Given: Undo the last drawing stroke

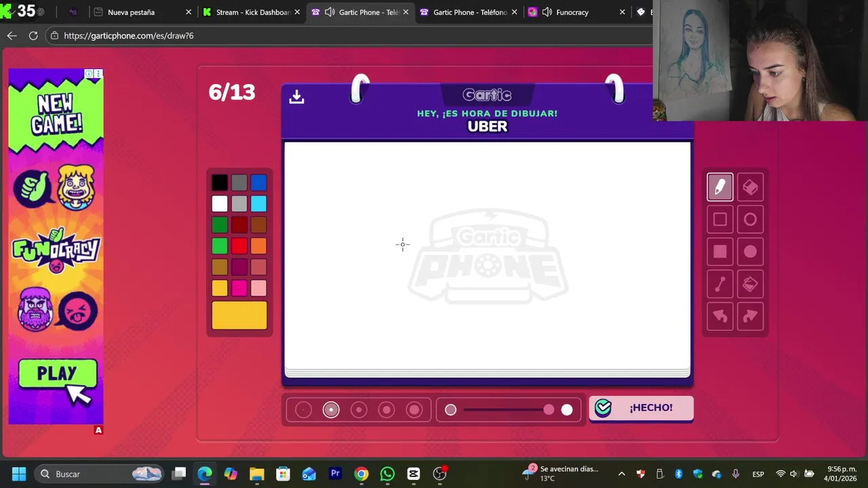Looking at the screenshot, I should click(720, 317).
